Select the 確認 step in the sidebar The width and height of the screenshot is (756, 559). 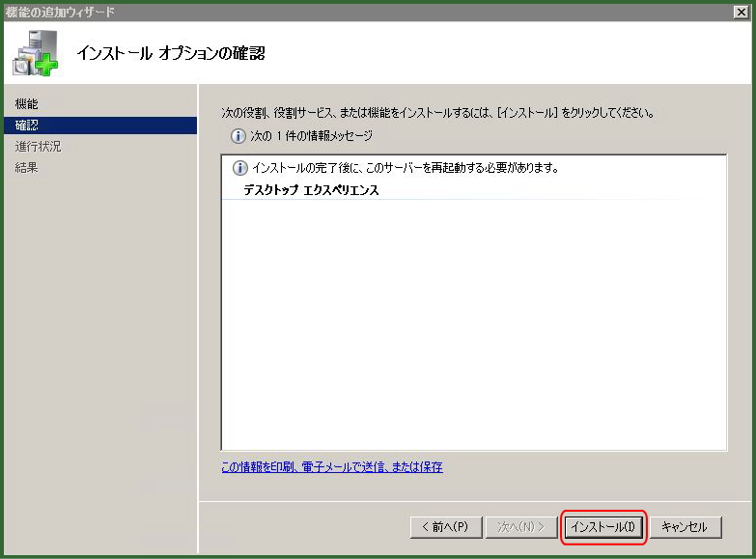(99, 126)
